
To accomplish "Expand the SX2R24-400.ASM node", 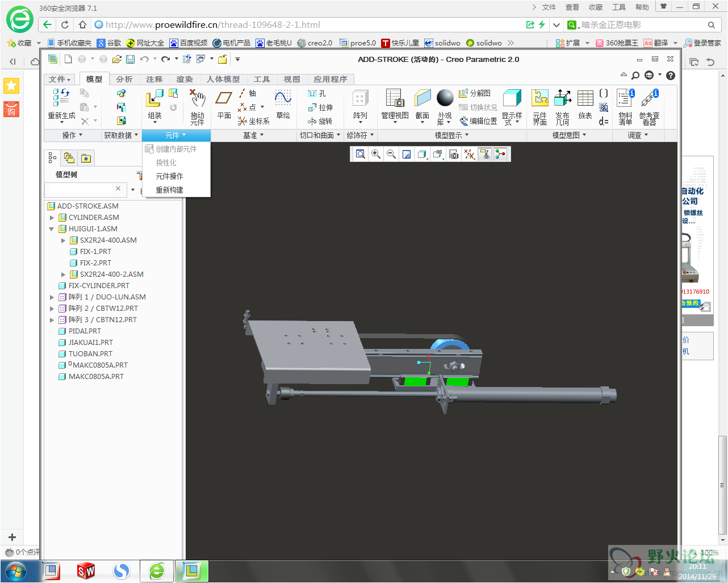I will (x=63, y=240).
